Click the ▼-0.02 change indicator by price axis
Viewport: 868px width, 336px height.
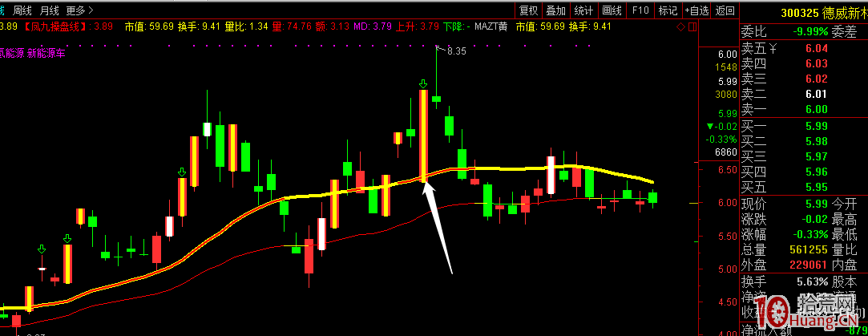[x=722, y=126]
